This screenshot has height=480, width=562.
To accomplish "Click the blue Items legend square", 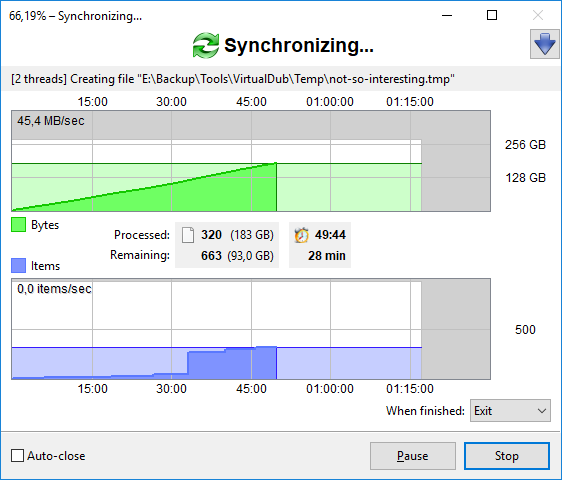I will [19, 266].
